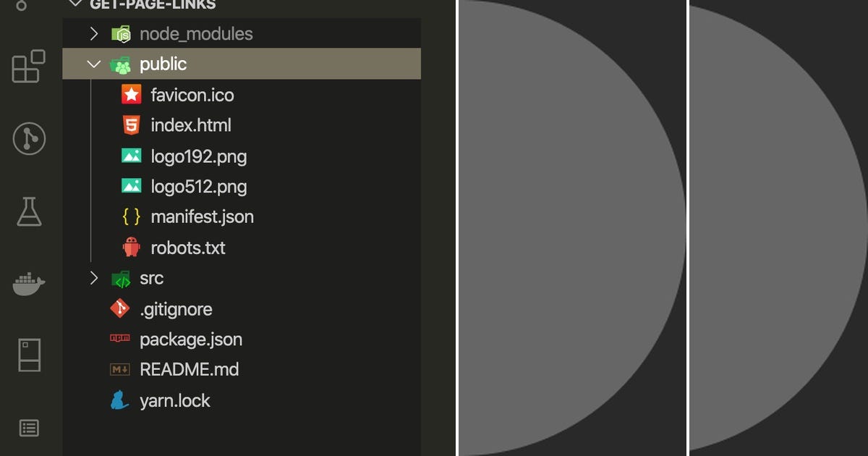Screen dimensions: 868x456
Task: Expand the src folder
Action: pos(93,278)
